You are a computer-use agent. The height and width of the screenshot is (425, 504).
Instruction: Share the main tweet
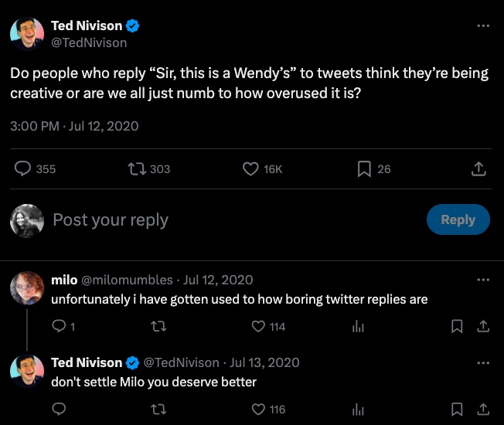(x=478, y=168)
